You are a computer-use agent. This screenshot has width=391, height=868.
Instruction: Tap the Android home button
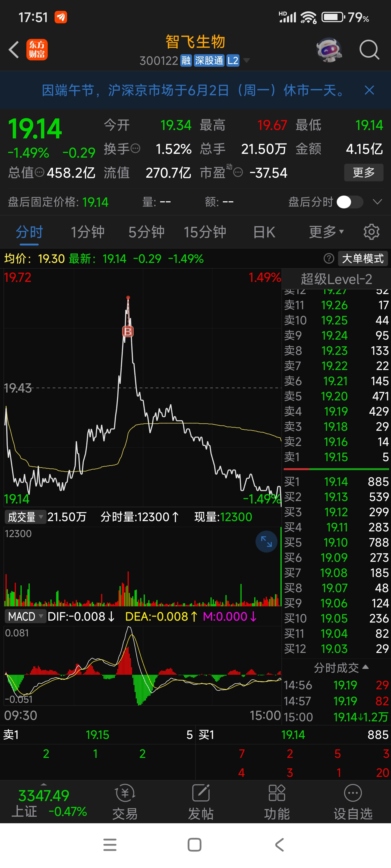(194, 845)
